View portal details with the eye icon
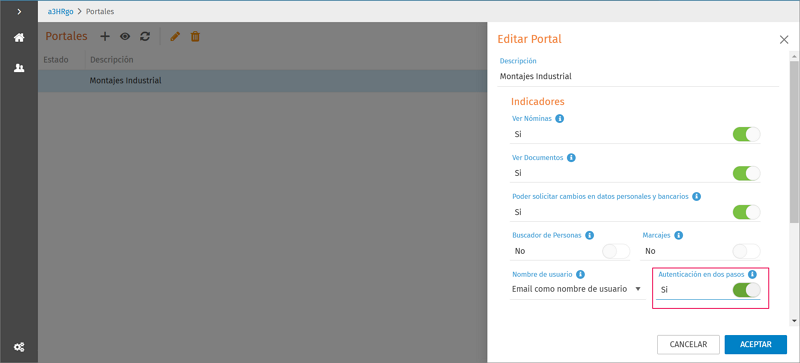Viewport: 800px width, 363px height. click(x=125, y=36)
